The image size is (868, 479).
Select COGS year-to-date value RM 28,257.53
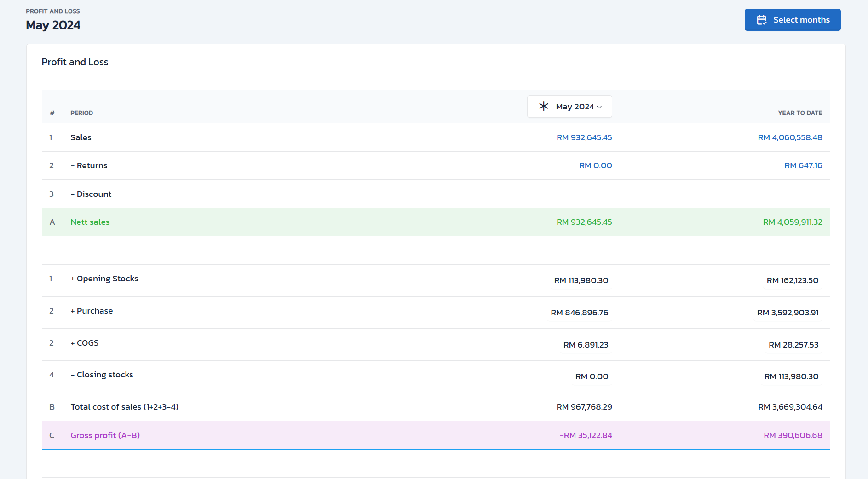(793, 345)
